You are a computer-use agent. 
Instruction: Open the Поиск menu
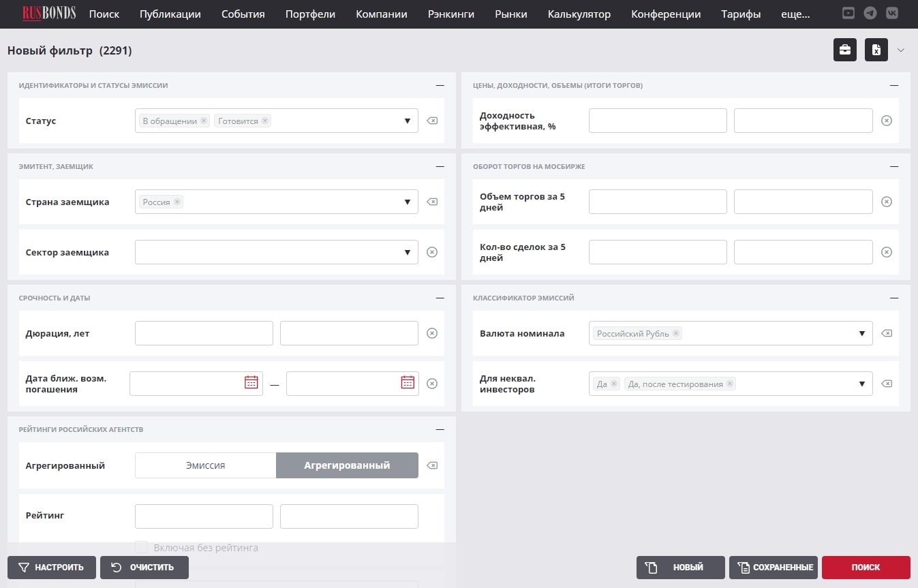click(104, 14)
